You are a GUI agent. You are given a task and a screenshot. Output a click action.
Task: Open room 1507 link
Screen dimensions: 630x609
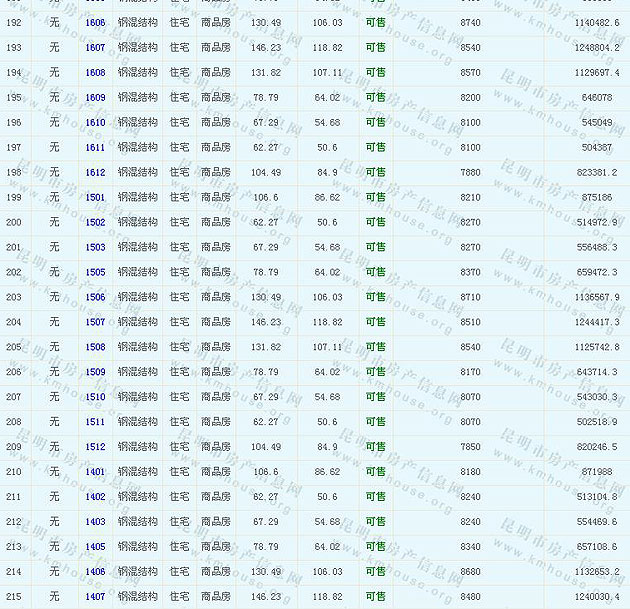[95, 322]
